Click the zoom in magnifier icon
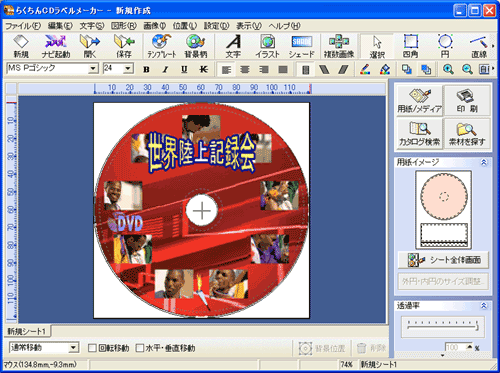This screenshot has height=373, width=500. 448,69
